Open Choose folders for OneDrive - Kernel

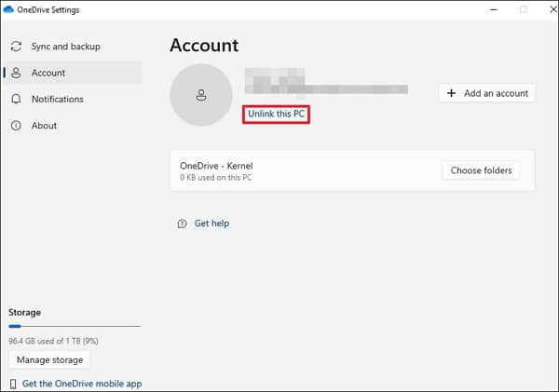pyautogui.click(x=481, y=170)
